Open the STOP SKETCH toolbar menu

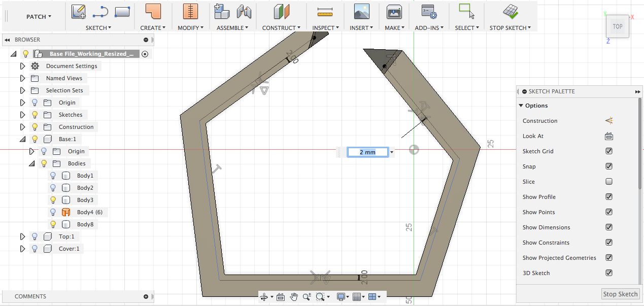(x=510, y=28)
